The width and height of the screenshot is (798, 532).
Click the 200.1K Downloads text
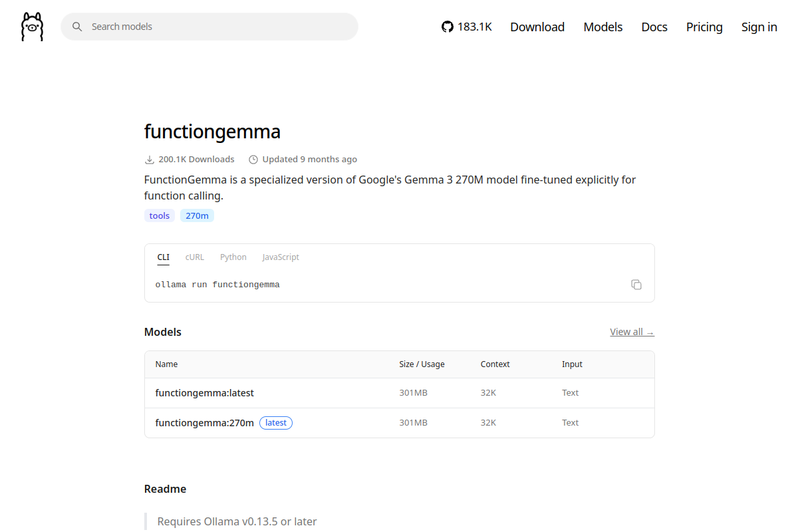196,160
